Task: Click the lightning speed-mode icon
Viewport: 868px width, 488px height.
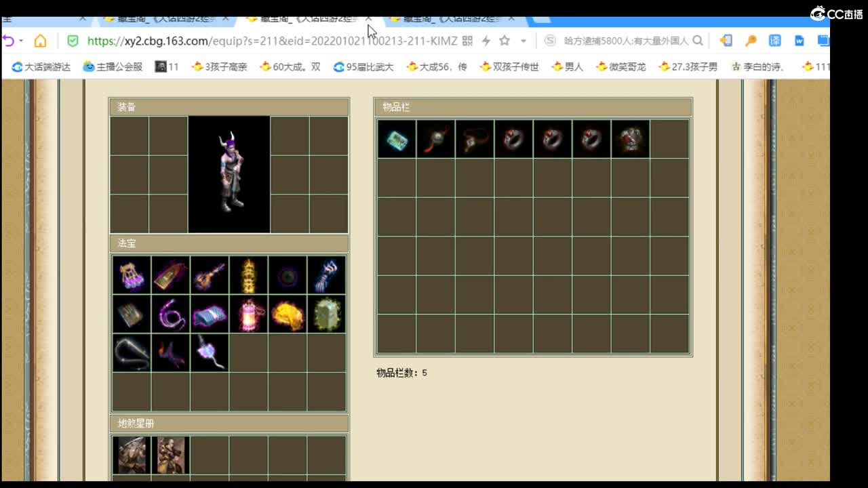Action: point(486,41)
